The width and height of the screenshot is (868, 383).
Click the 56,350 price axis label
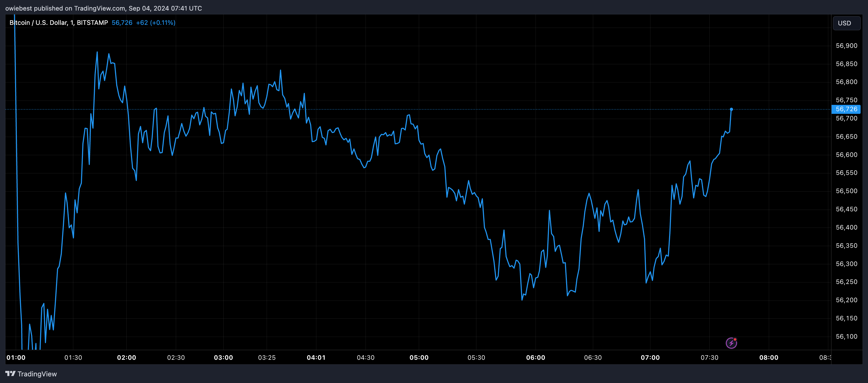tap(846, 246)
